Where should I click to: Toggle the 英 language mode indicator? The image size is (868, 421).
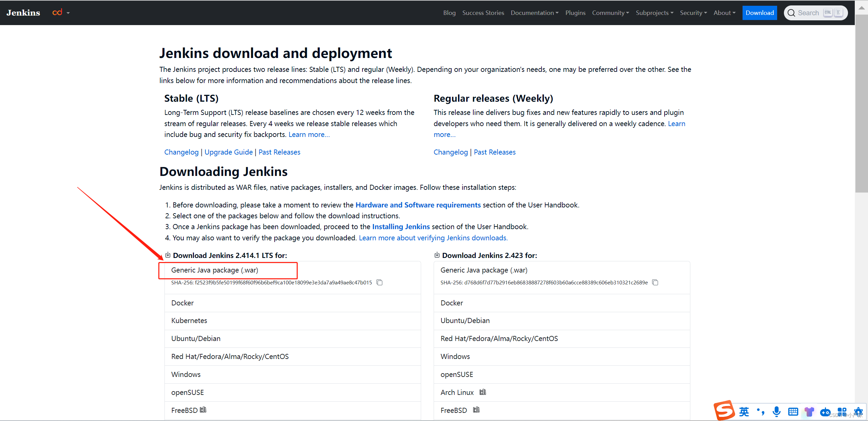pos(744,412)
